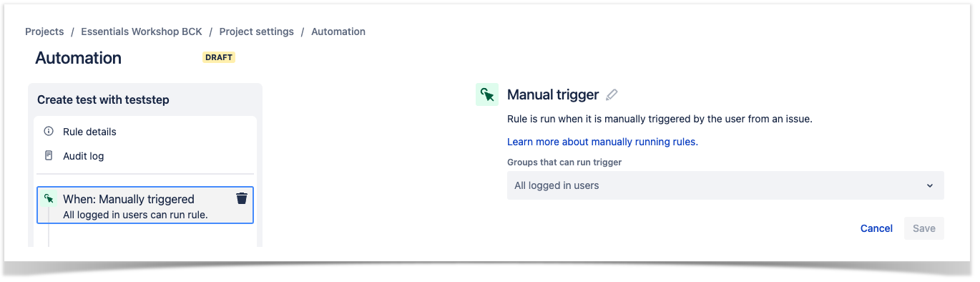Click the DRAFT status badge
Image resolution: width=980 pixels, height=282 pixels.
coord(219,57)
